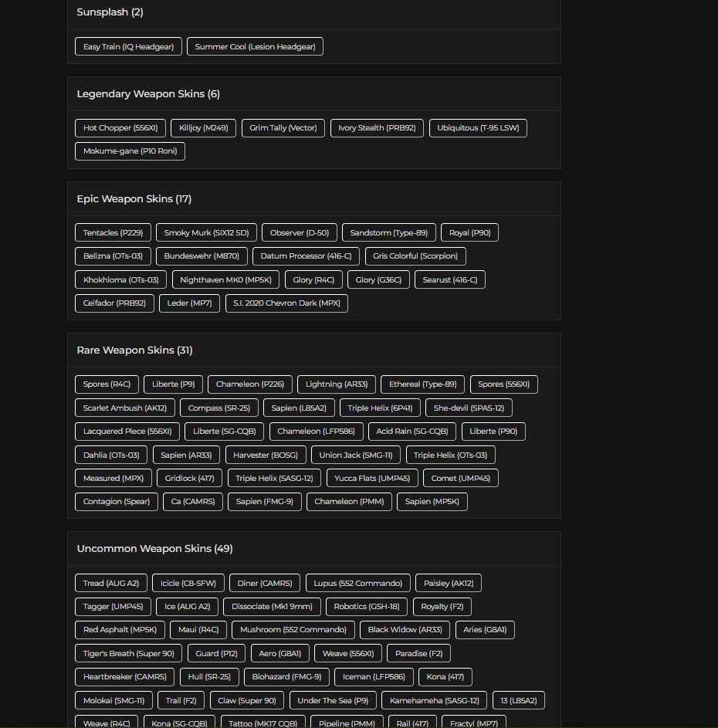718x728 pixels.
Task: Click the S.I. 2020 Chevron Dark (MPX) tag
Action: point(286,303)
